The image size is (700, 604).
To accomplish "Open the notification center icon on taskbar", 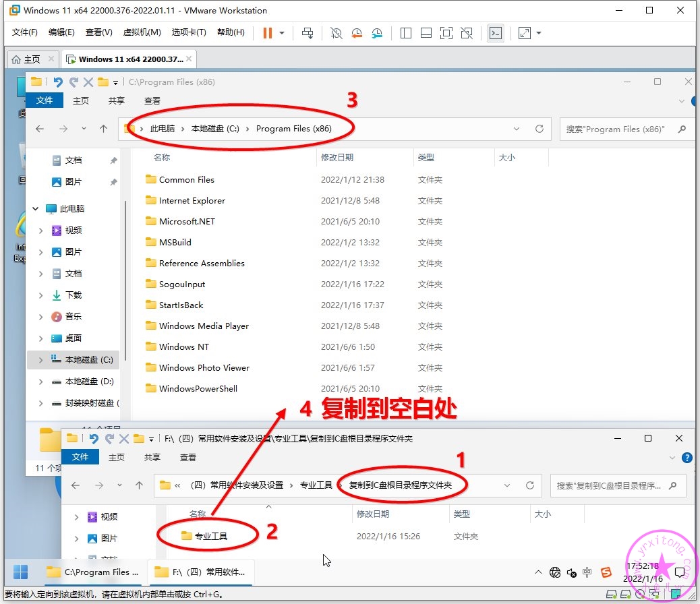I will pyautogui.click(x=680, y=572).
